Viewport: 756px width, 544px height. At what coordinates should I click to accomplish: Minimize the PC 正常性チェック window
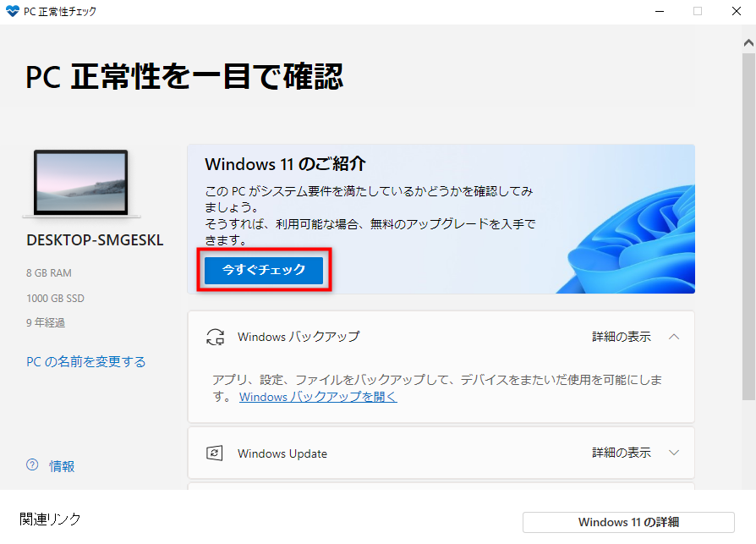point(660,11)
